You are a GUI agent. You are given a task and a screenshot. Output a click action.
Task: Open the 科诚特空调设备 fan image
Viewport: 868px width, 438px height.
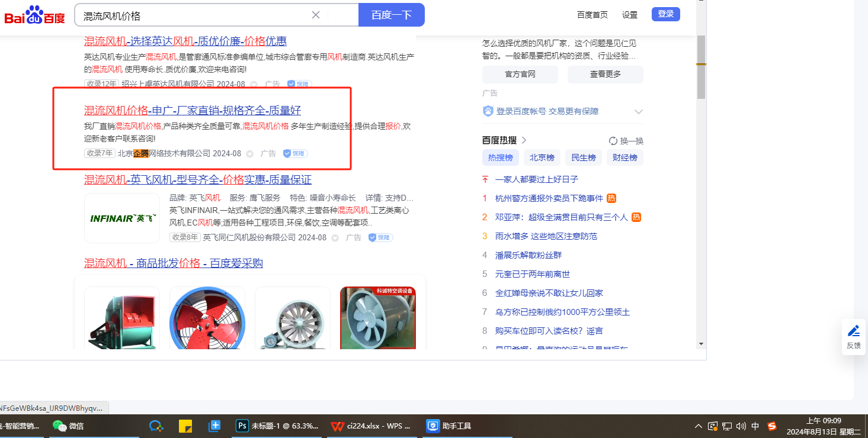pos(378,318)
